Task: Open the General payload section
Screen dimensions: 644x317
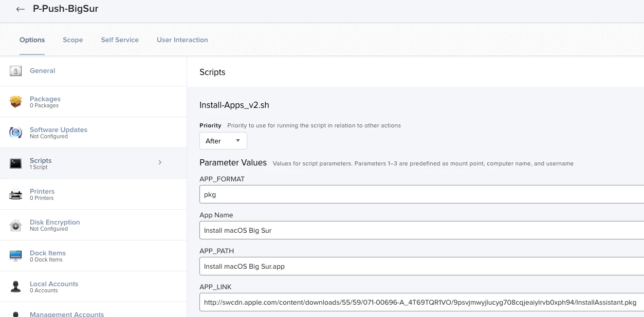Action: click(93, 71)
